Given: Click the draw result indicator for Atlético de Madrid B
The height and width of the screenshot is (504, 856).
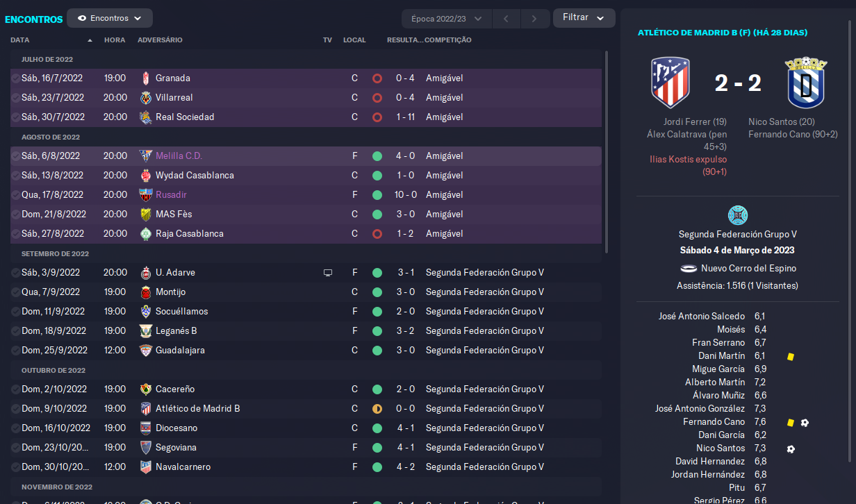Looking at the screenshot, I should 377,409.
